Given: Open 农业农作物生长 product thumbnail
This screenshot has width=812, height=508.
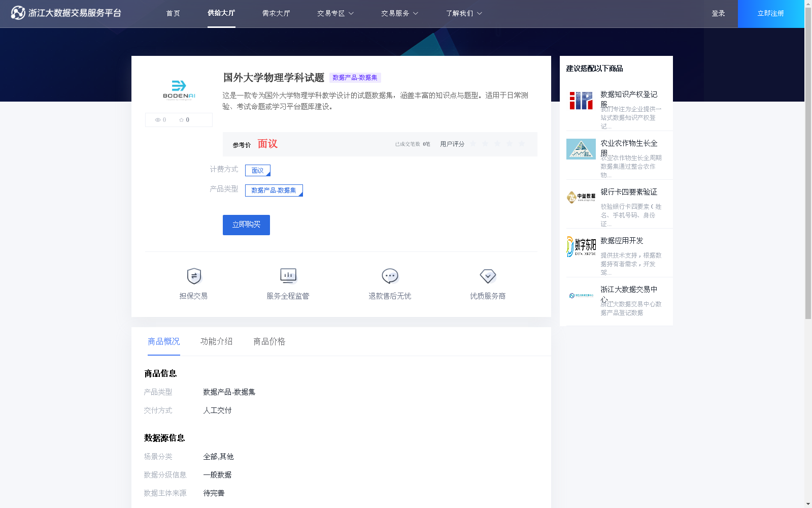Looking at the screenshot, I should point(581,149).
